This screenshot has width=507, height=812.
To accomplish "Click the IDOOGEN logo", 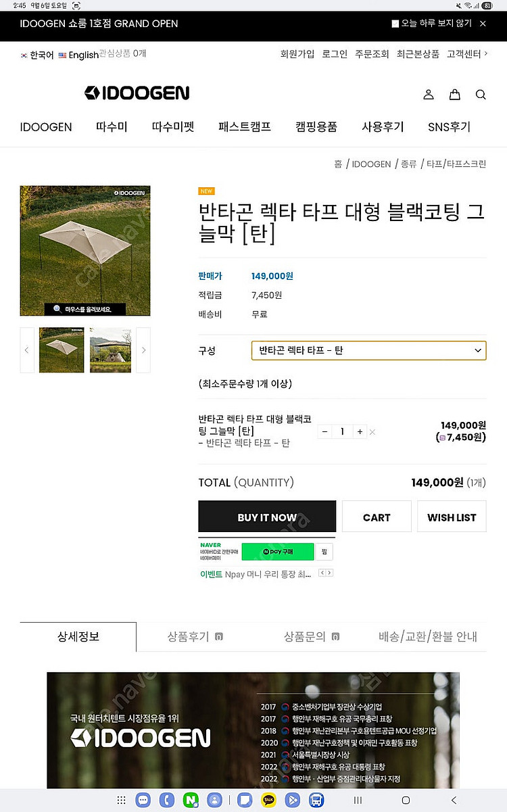I will [x=137, y=93].
